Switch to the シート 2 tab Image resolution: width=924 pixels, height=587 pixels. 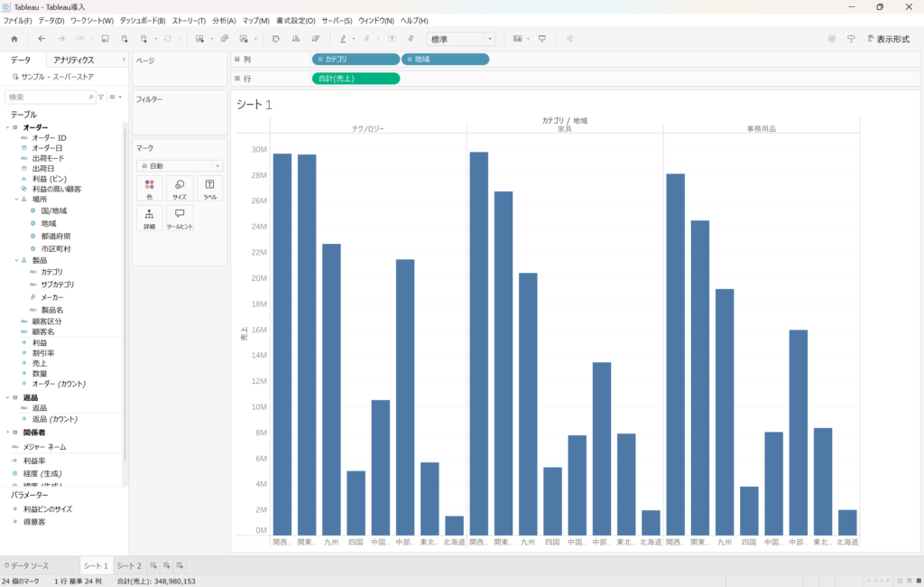click(129, 565)
